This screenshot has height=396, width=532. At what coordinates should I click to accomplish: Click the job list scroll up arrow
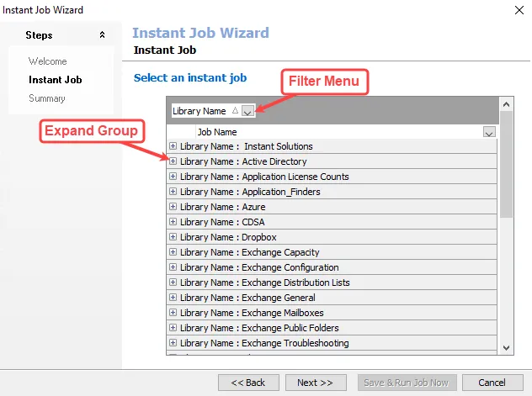(506, 104)
